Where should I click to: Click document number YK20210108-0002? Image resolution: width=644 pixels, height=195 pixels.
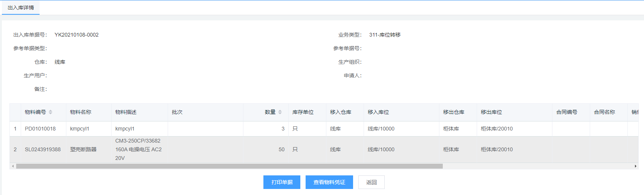click(x=76, y=35)
